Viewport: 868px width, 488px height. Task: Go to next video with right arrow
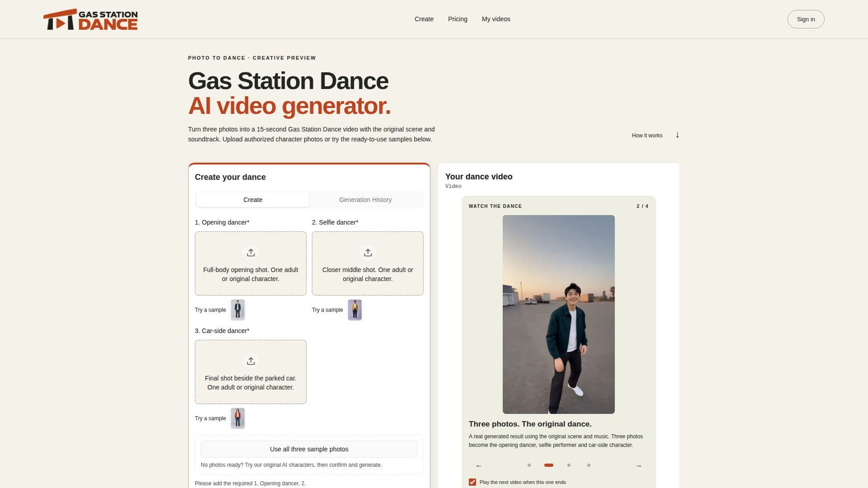point(639,466)
